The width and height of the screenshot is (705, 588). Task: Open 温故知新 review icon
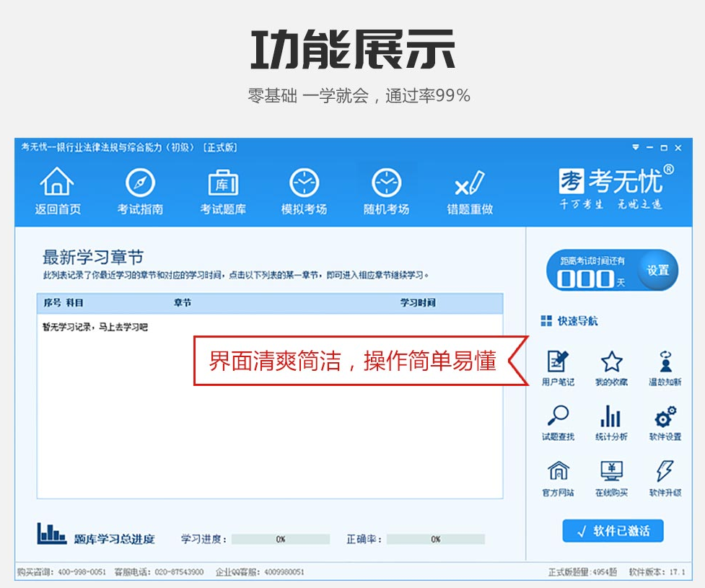665,361
